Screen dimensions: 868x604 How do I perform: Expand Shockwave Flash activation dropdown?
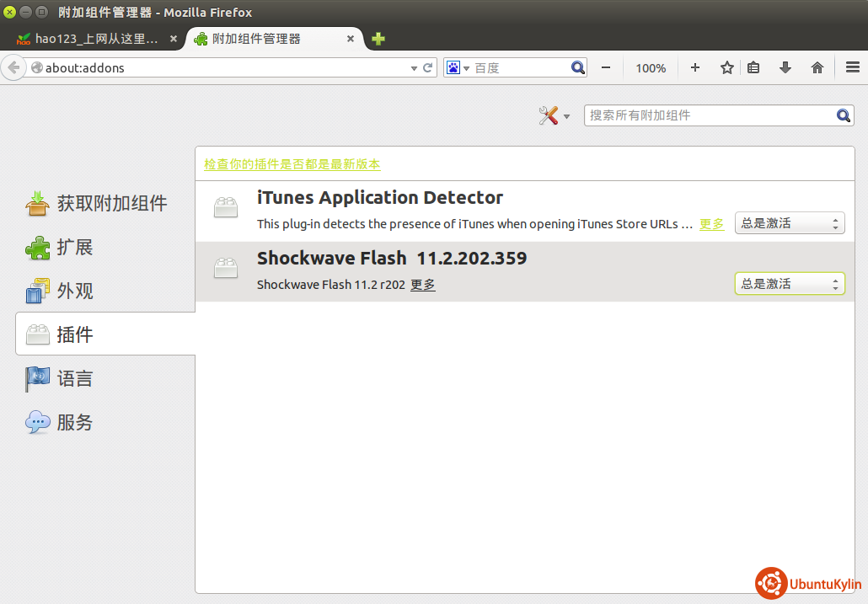789,285
